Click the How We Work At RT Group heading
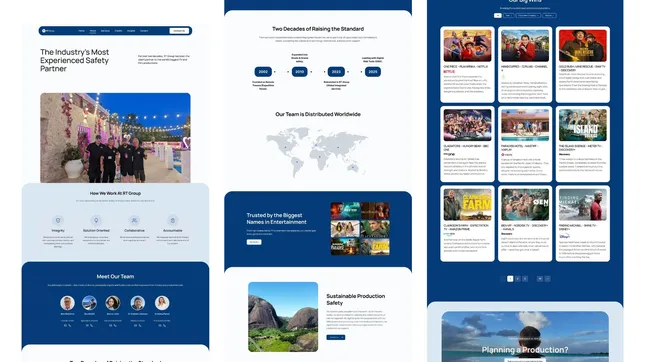The height and width of the screenshot is (362, 645). 115,193
